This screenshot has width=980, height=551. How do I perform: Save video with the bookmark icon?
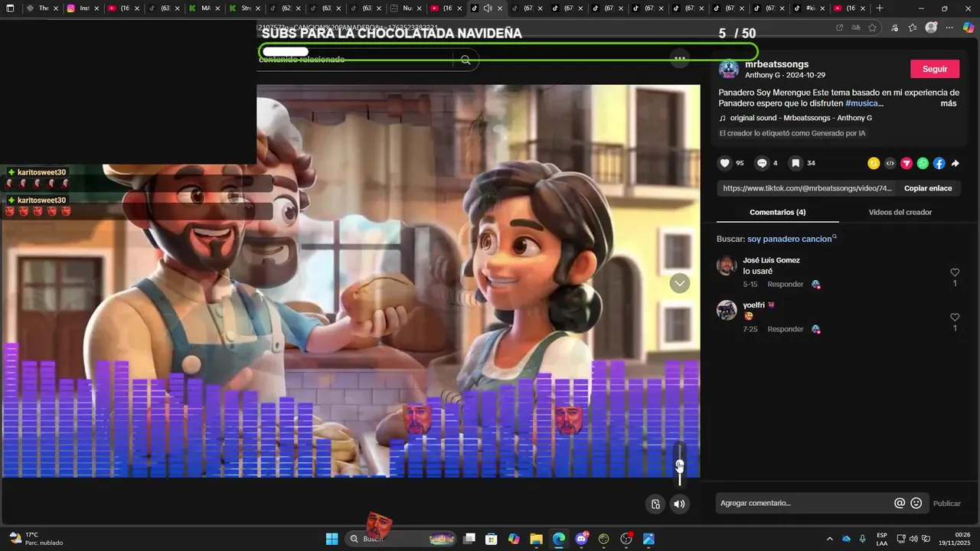click(795, 163)
